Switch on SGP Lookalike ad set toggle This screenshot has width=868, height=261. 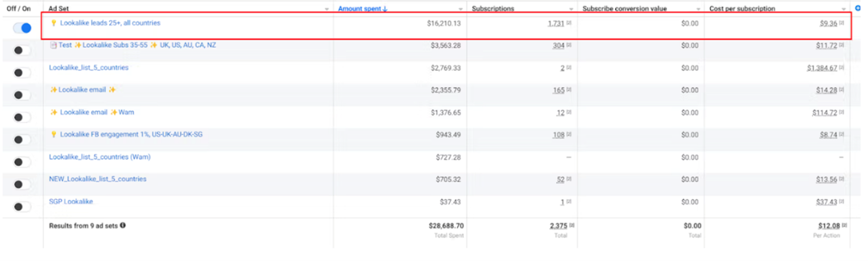22,206
